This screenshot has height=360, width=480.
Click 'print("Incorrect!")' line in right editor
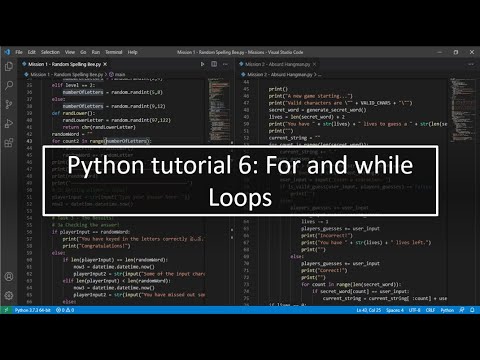tap(327, 235)
